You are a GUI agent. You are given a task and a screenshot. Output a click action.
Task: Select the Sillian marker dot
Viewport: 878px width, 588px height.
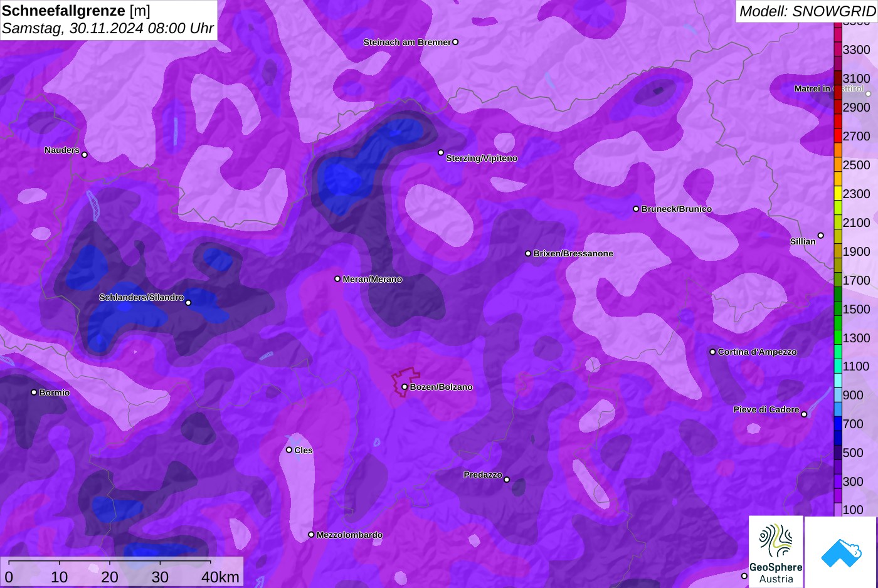tap(820, 236)
